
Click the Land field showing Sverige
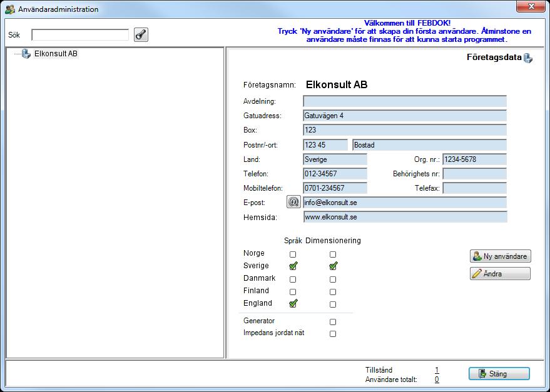pyautogui.click(x=335, y=159)
